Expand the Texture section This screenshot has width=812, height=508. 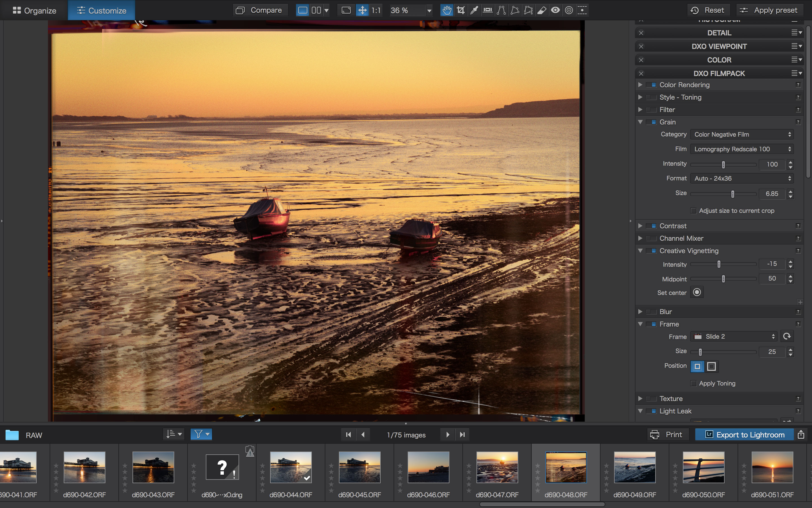(x=640, y=398)
